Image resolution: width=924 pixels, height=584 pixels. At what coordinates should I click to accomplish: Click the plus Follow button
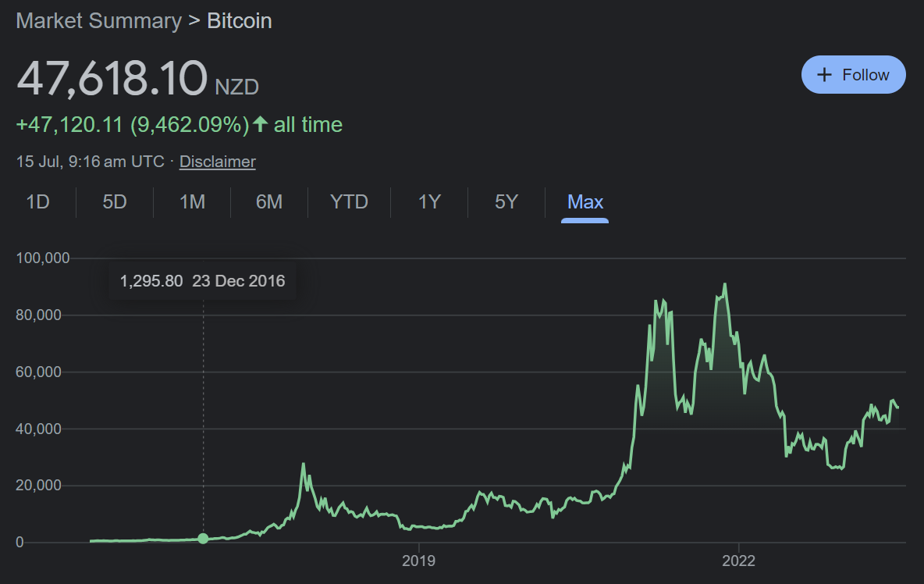tap(853, 75)
